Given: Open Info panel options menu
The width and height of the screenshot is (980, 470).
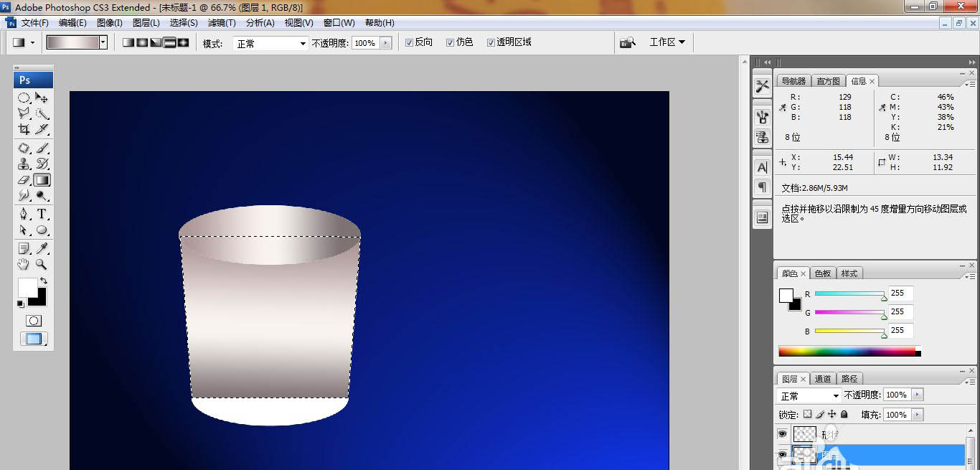Looking at the screenshot, I should point(969,84).
